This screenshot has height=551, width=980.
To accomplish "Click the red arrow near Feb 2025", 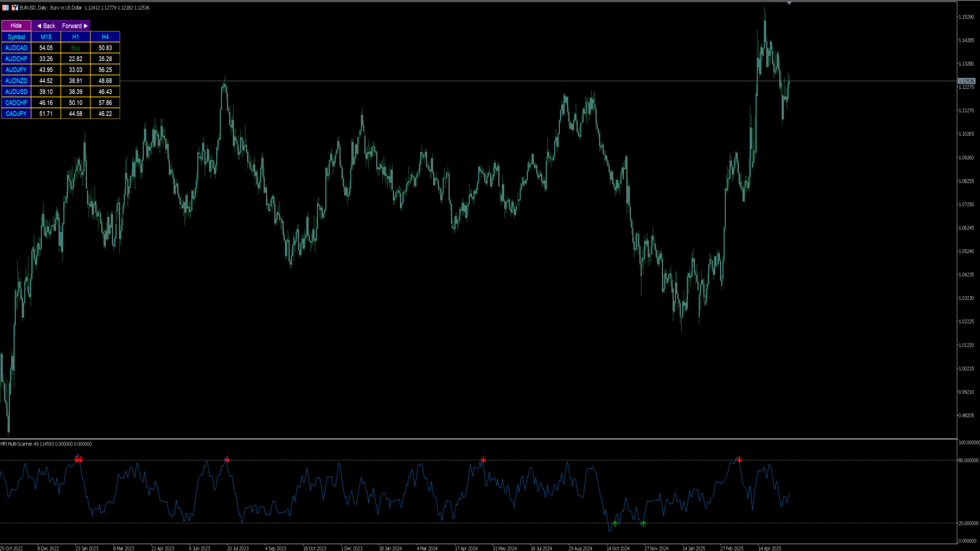I will tap(739, 459).
